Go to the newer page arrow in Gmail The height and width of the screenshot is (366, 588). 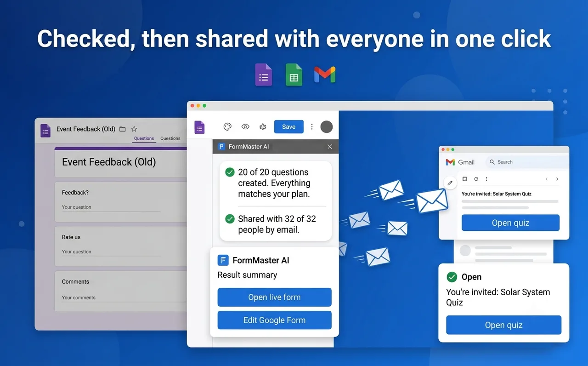coord(546,179)
